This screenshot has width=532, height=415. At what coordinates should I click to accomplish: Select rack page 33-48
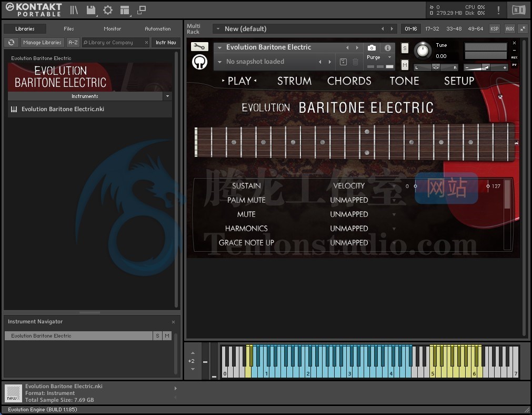tap(454, 29)
